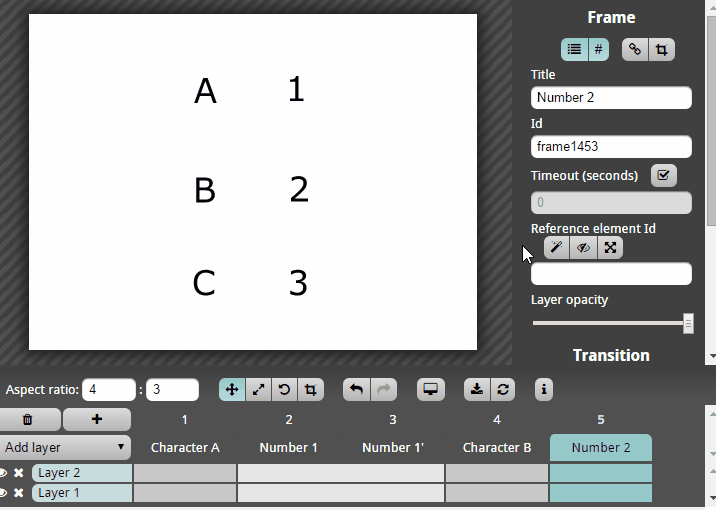Remove Layer 2 with the X icon

tap(18, 473)
